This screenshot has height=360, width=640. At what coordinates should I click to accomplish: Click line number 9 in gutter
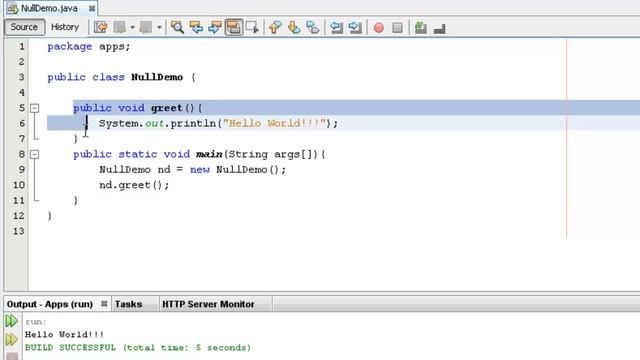[22, 169]
